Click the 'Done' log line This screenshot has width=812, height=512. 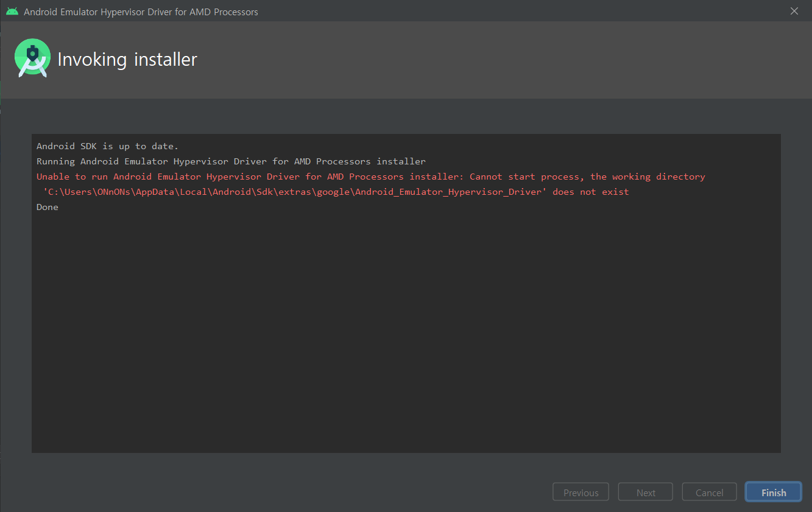pyautogui.click(x=48, y=207)
